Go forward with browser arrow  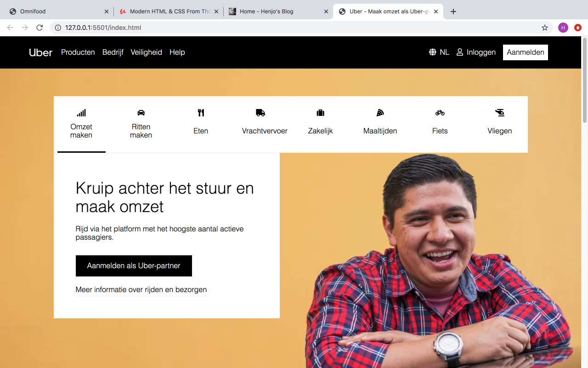click(x=25, y=28)
